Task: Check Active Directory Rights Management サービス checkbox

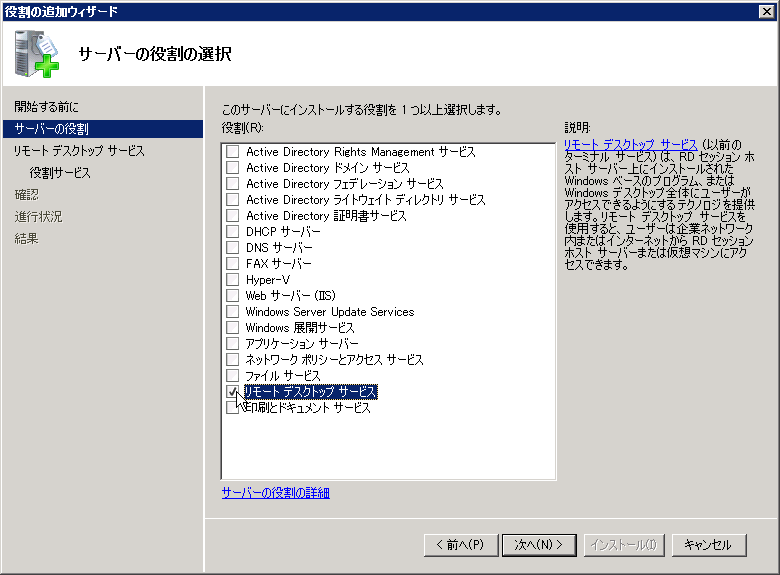Action: click(x=232, y=151)
